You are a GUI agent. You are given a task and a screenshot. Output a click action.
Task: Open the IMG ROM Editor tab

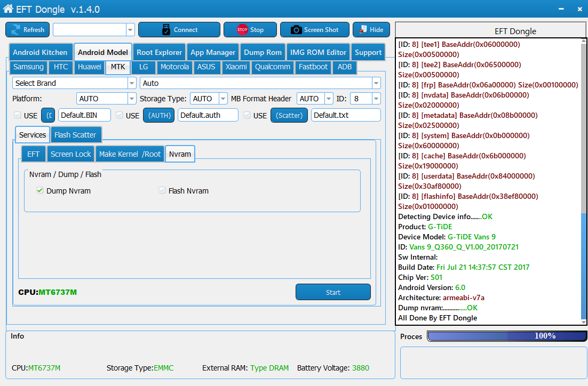tap(318, 52)
